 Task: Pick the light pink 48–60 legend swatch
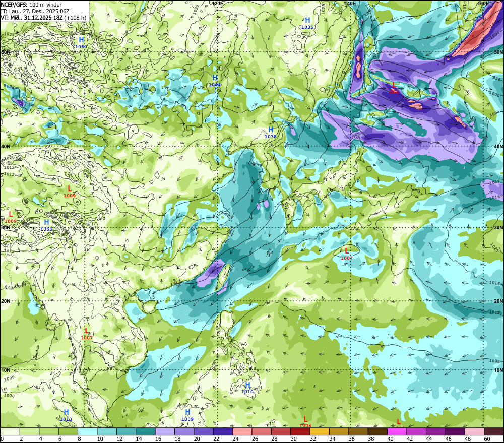tap(474, 431)
